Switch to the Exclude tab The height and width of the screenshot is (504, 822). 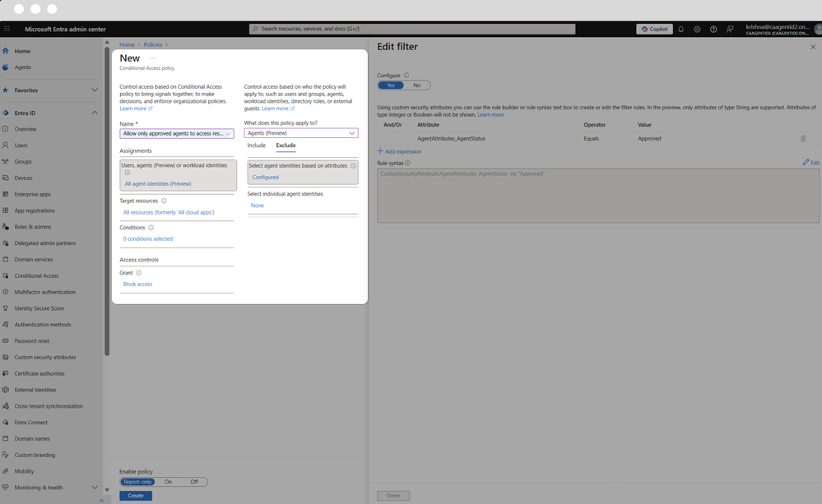[286, 146]
